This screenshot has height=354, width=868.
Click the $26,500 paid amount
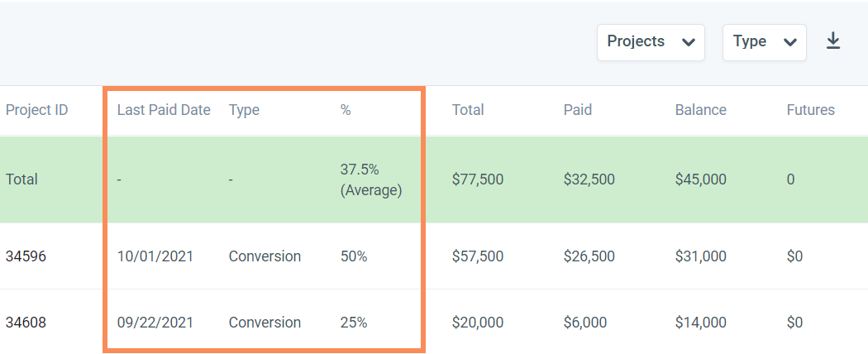[589, 256]
